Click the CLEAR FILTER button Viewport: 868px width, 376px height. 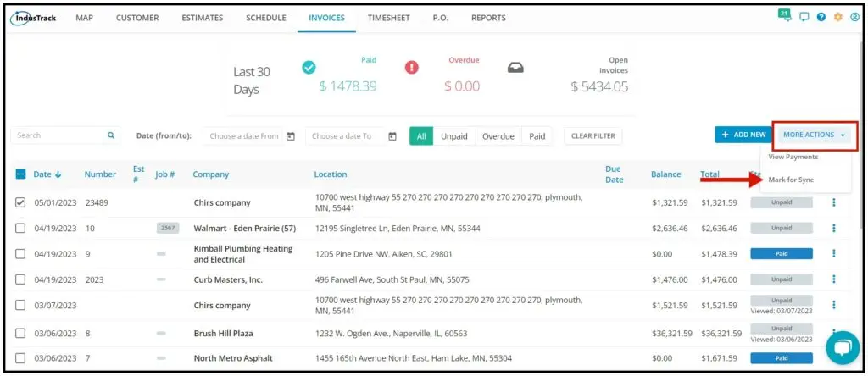593,136
